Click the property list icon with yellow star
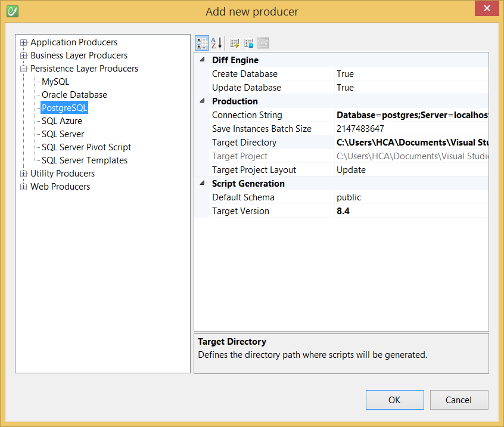Viewport: 504px width, 427px height. click(235, 43)
